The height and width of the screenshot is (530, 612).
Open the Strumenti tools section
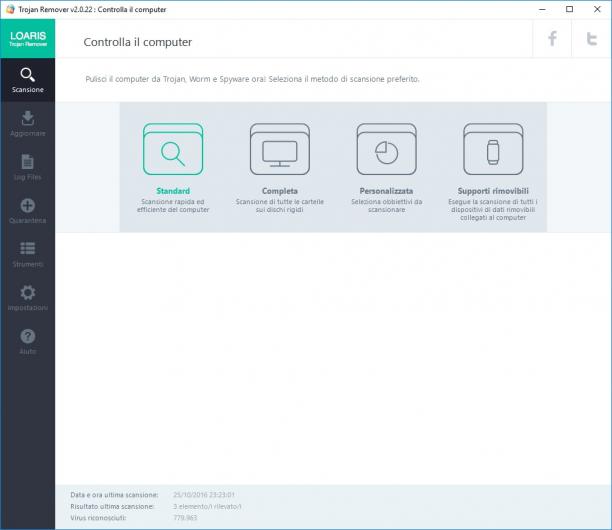pyautogui.click(x=28, y=255)
